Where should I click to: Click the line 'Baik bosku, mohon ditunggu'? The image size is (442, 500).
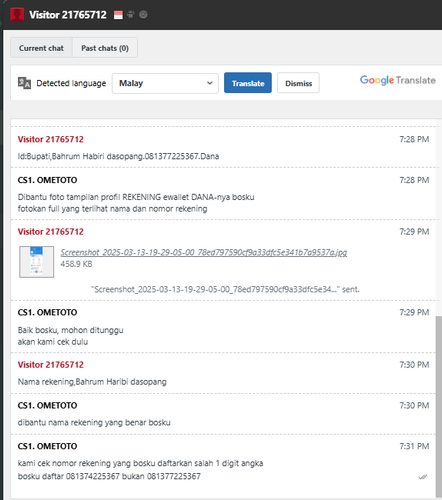click(x=70, y=330)
